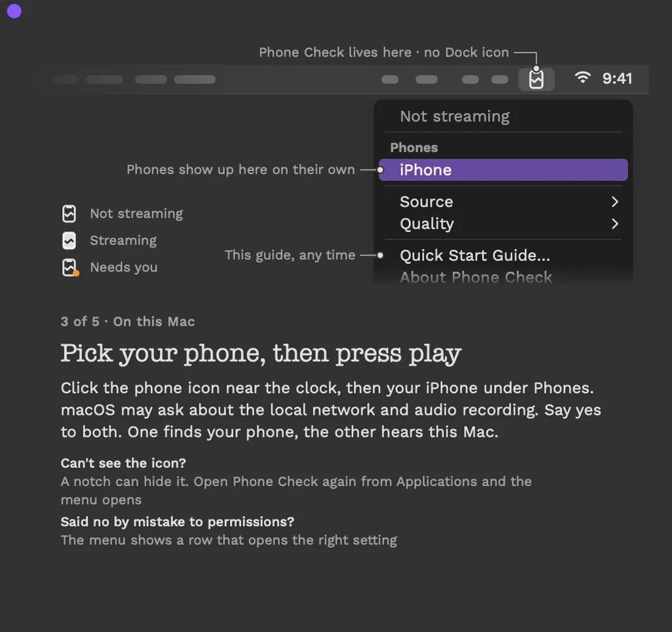Click the "3 of 5 · On this Mac" step label
The width and height of the screenshot is (672, 632).
pos(128,321)
